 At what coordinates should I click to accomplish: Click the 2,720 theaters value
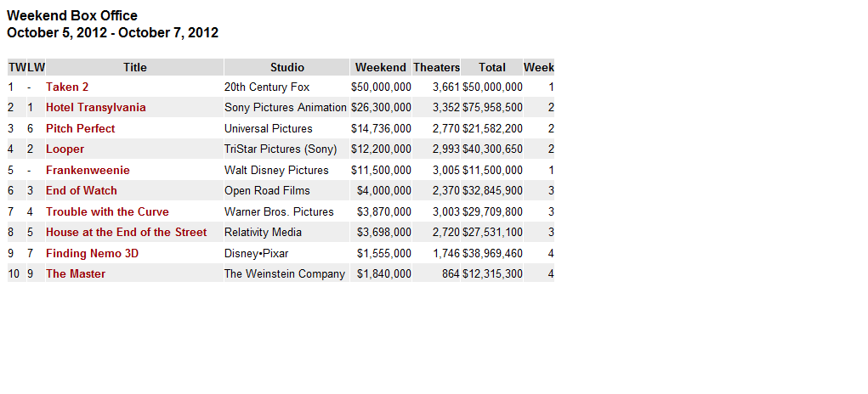446,233
